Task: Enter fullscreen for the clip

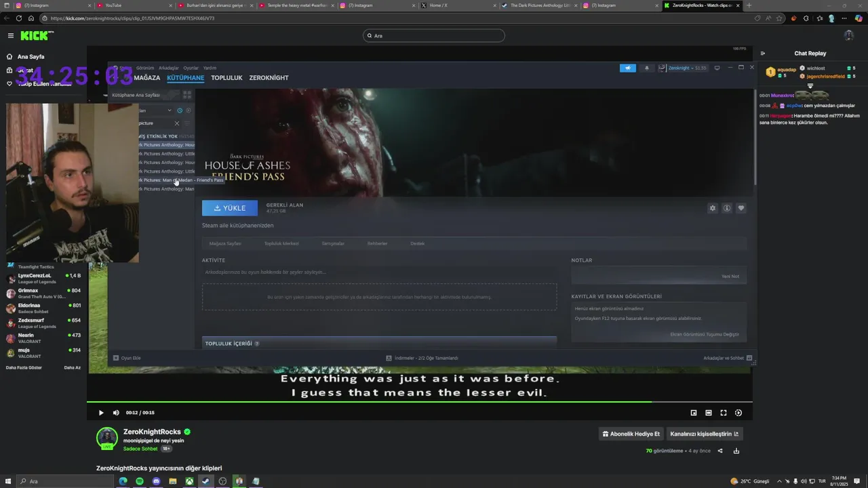Action: pyautogui.click(x=724, y=413)
